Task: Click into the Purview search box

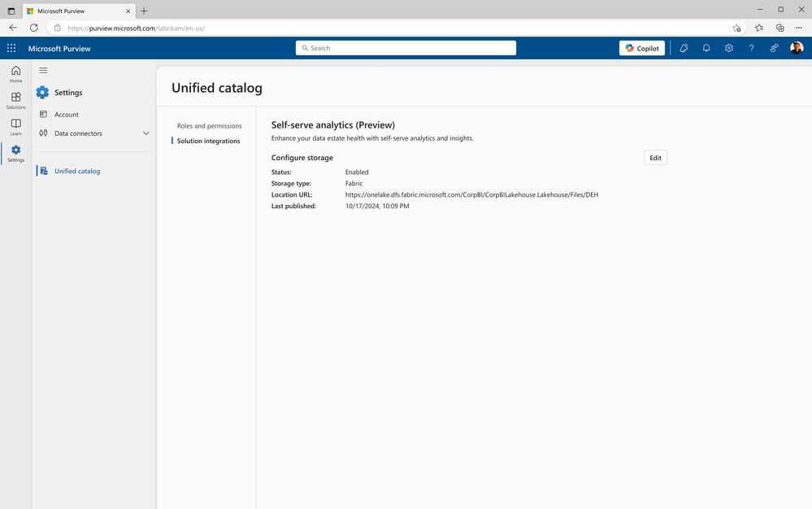Action: click(x=406, y=48)
